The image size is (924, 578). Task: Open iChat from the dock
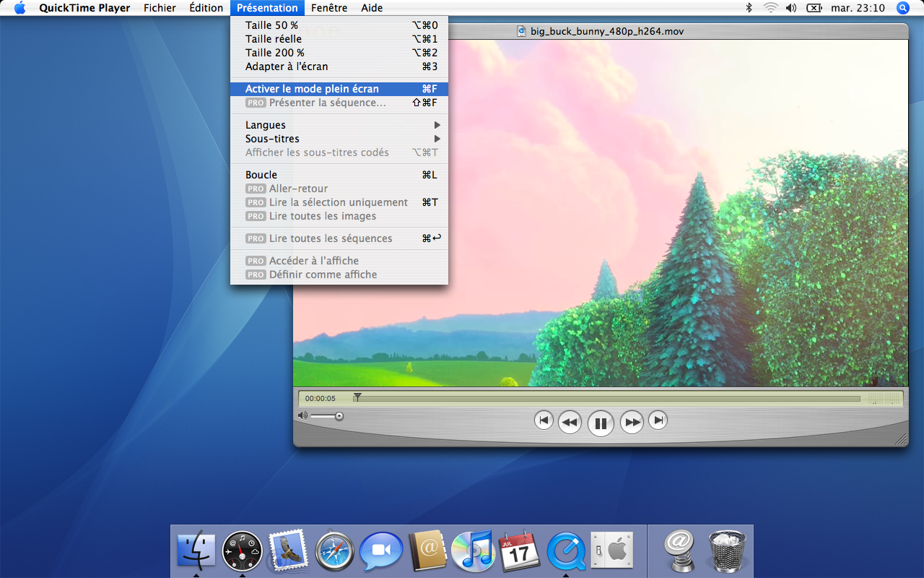[x=380, y=551]
